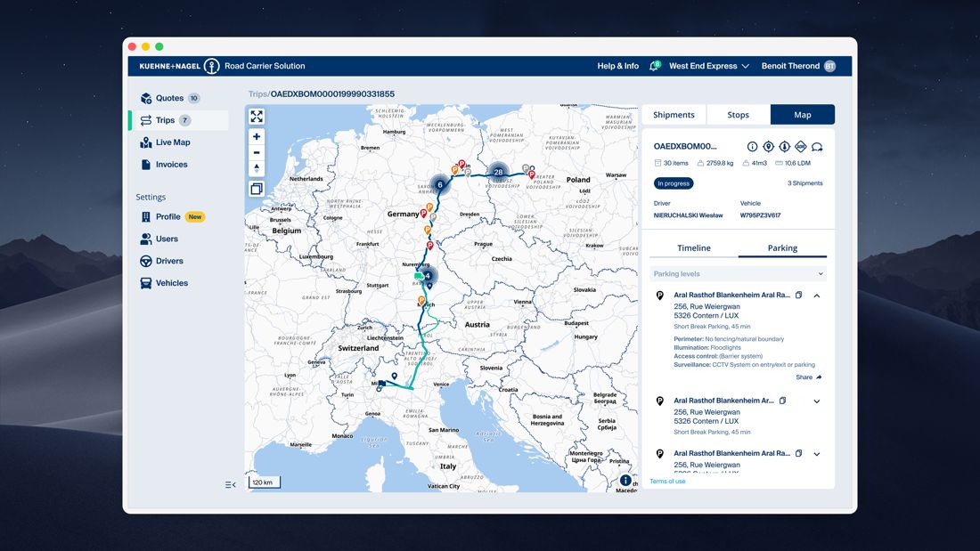Screen dimensions: 980x551
Task: Click Share on first parking entry
Action: pos(809,377)
